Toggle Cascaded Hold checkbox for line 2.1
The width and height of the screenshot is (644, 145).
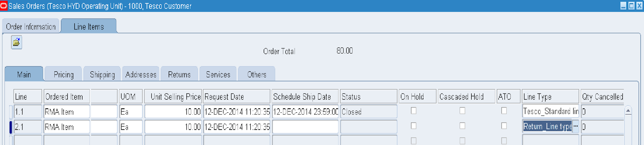(x=462, y=126)
